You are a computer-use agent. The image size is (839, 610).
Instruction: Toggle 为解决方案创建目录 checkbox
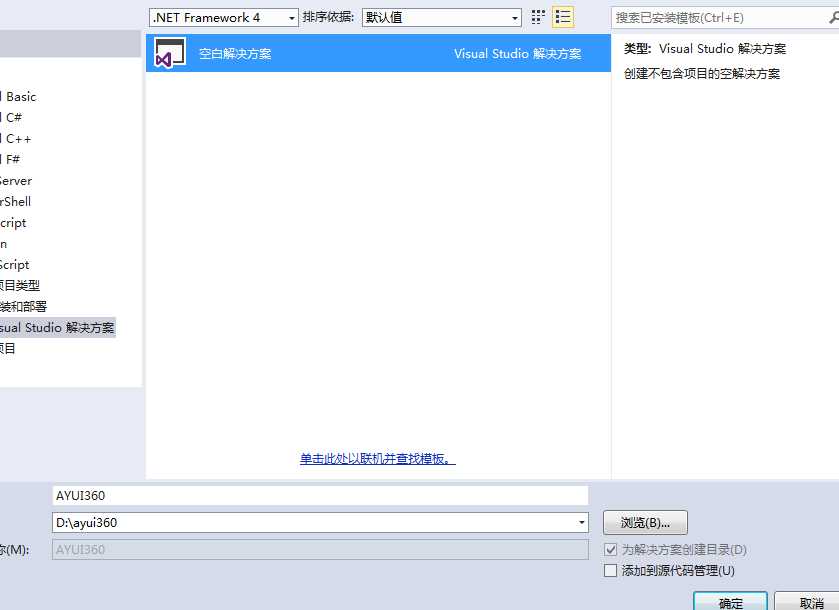611,550
